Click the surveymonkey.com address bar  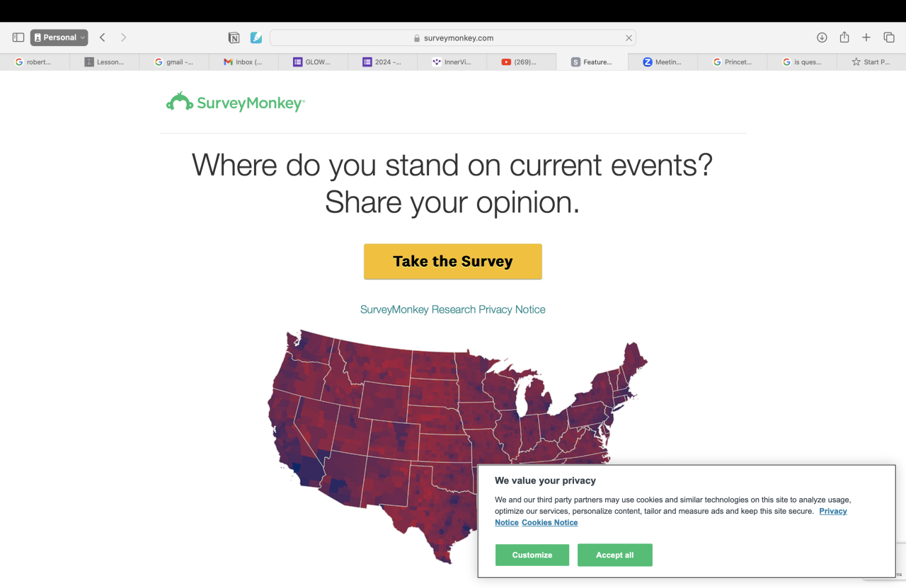453,38
